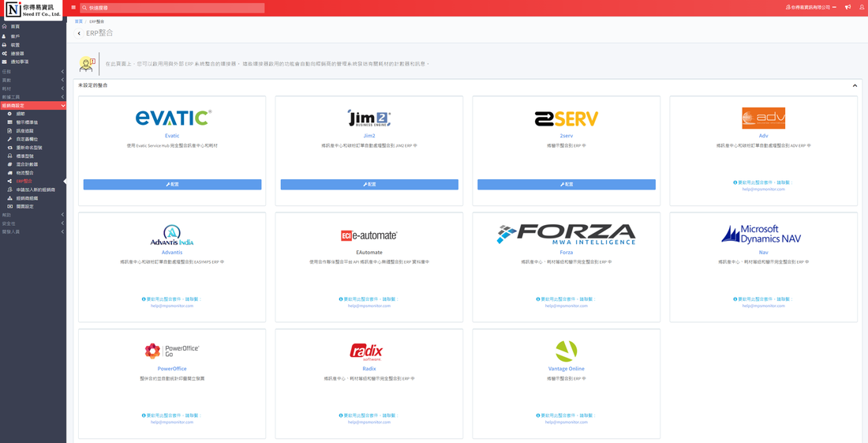Open the megaphone announcements icon

coord(847,8)
